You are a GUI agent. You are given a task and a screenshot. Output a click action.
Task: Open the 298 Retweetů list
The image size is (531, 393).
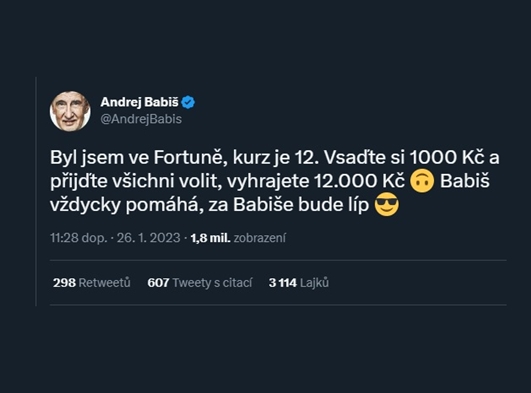coord(91,283)
